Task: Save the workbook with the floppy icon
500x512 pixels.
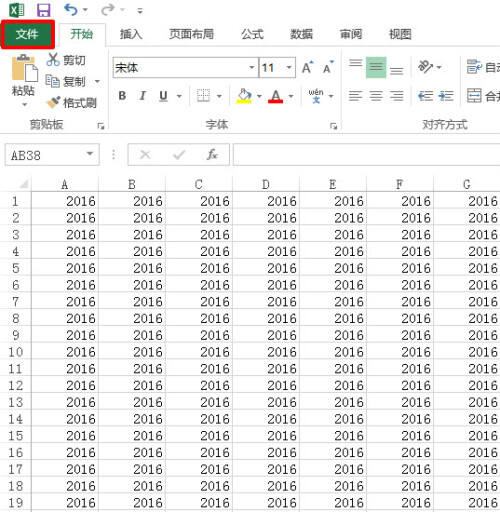Action: pos(44,10)
